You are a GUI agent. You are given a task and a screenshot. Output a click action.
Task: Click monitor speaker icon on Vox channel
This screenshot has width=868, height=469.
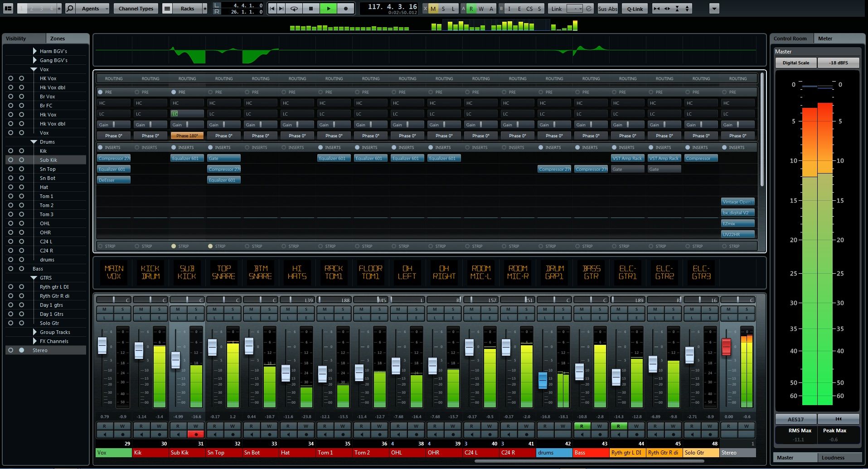point(104,434)
